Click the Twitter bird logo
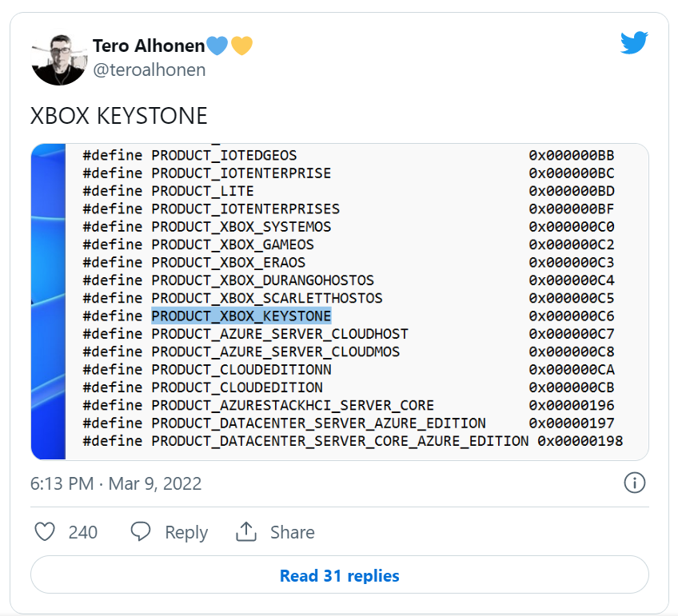 (x=634, y=44)
